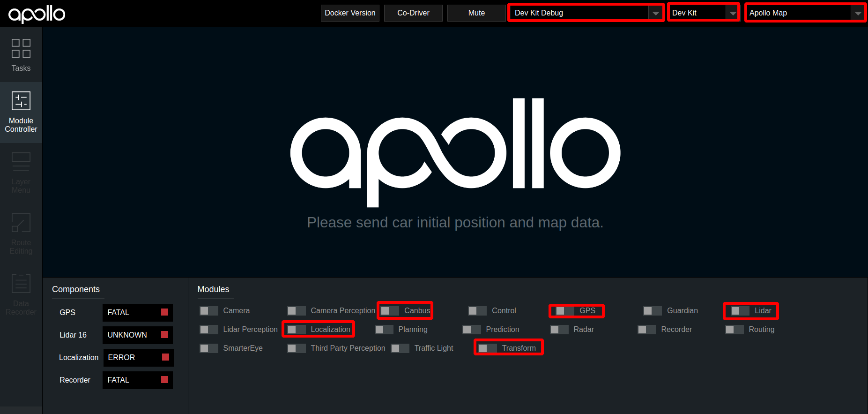Click the red indicator beside ERROR status
The height and width of the screenshot is (414, 868).
pos(165,357)
